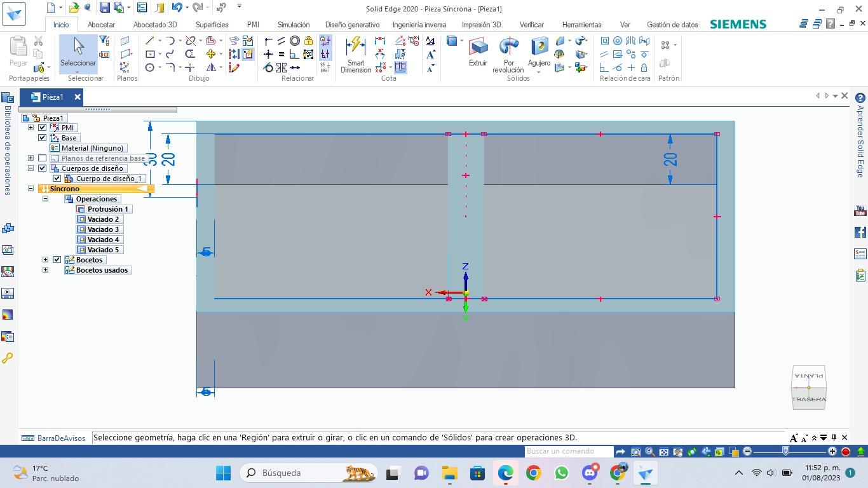Open the Seleccionar dropdown arrow
Image resolution: width=868 pixels, height=488 pixels.
click(78, 71)
